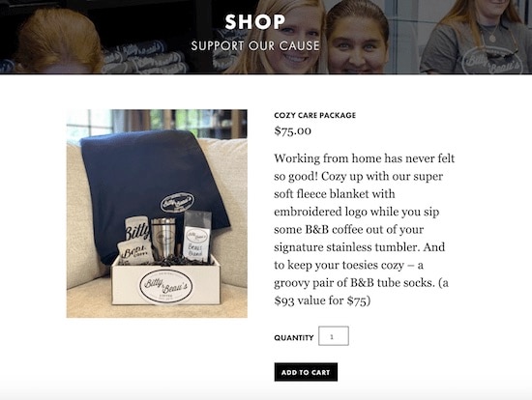Screen dimensions: 532x400
Task: Focus the Quantity input field
Action: coord(334,336)
